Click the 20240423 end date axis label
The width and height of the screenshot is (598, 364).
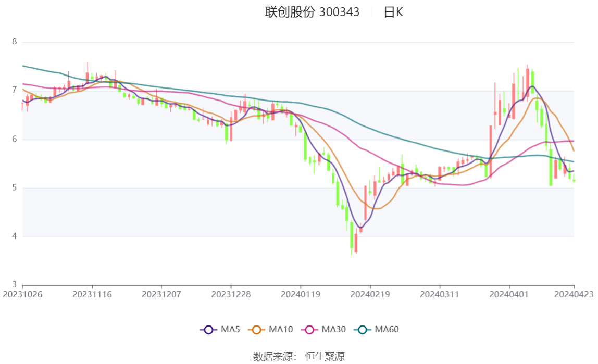point(574,294)
